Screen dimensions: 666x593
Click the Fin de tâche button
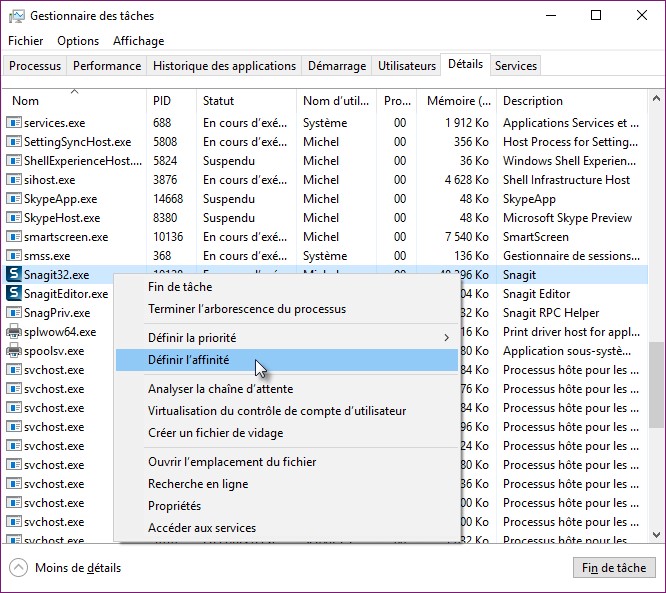(613, 568)
